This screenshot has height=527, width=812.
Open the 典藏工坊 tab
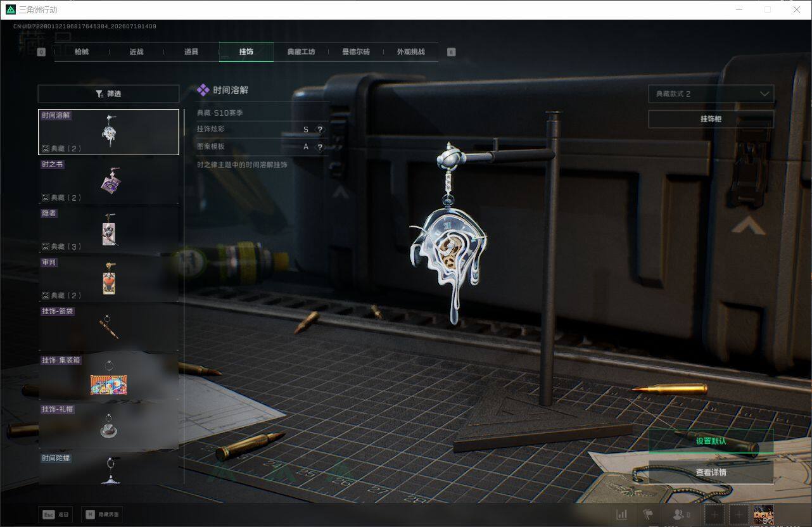(301, 52)
